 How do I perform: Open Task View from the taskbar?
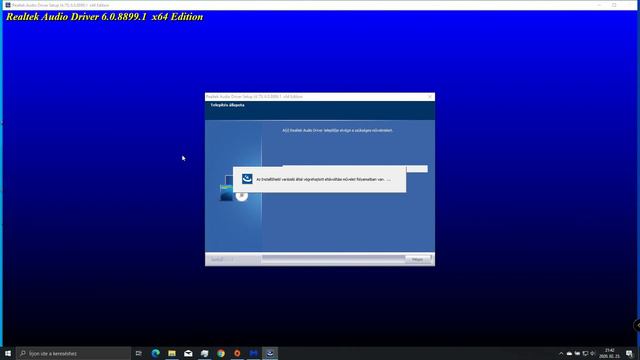139,353
